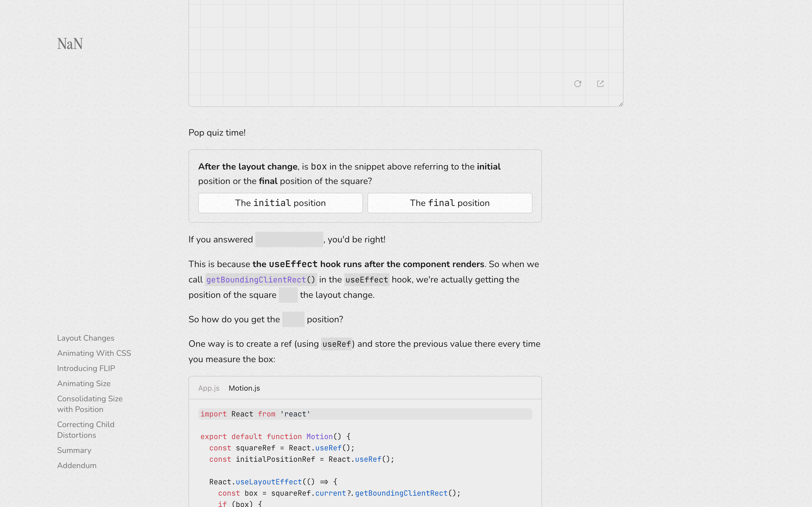Choose "The final position" quiz answer
Image resolution: width=812 pixels, height=507 pixels.
click(x=450, y=203)
